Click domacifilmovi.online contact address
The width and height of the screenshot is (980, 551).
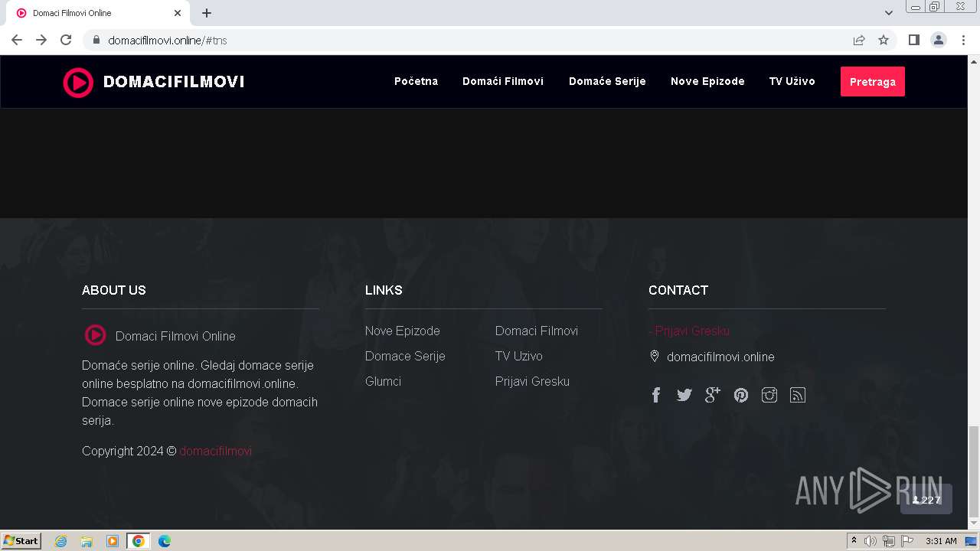pyautogui.click(x=720, y=357)
